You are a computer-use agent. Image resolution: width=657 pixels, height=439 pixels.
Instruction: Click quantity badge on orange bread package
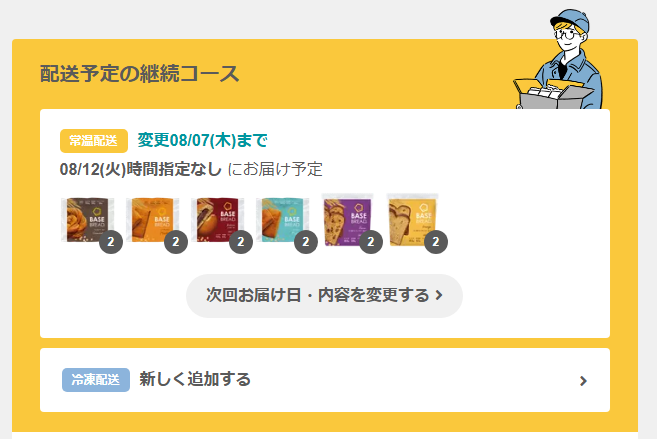point(176,242)
